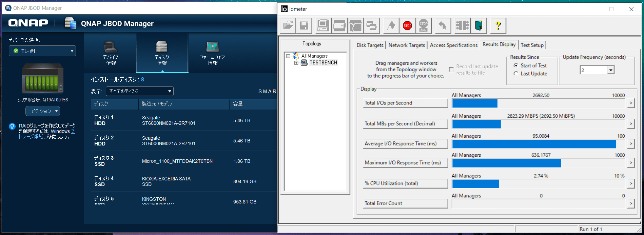Click the Stop All tests icon
The width and height of the screenshot is (644, 235).
(x=424, y=25)
